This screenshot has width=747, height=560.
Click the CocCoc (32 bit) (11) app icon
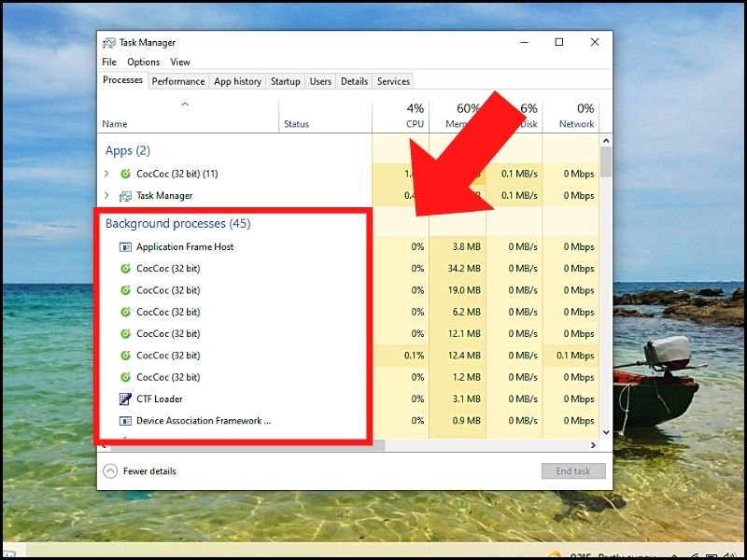(125, 174)
